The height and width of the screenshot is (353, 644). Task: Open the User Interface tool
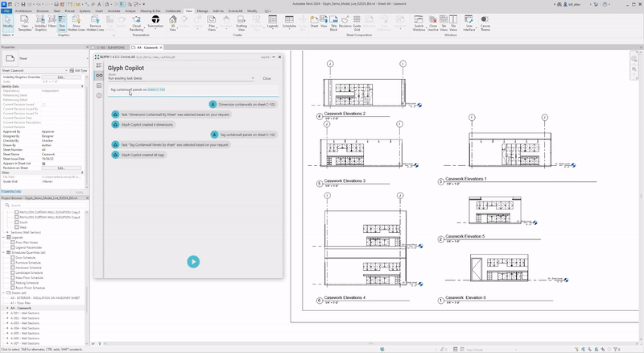click(469, 23)
